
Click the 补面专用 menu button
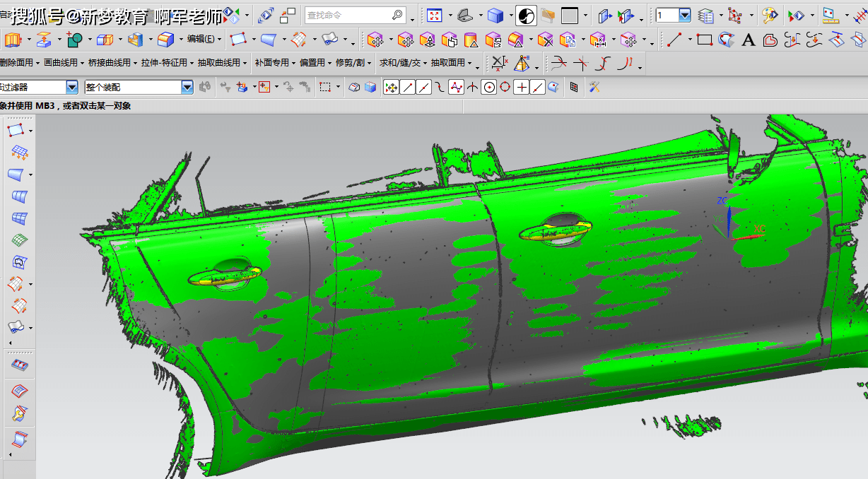point(274,63)
